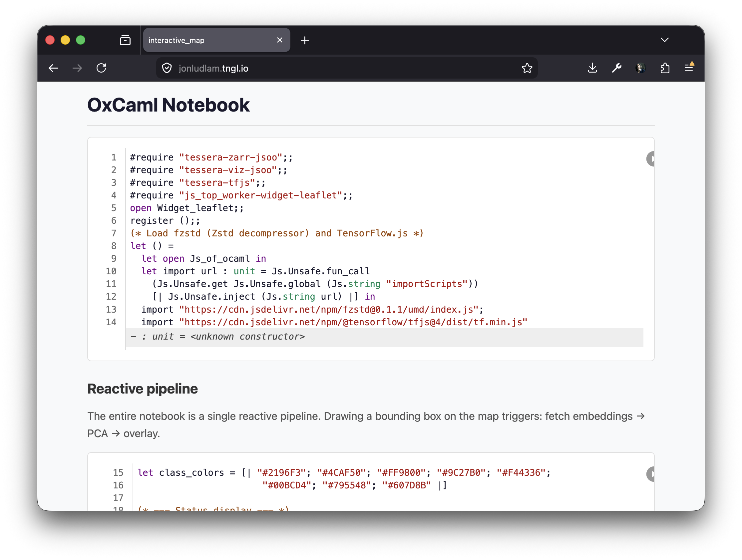The width and height of the screenshot is (742, 560).
Task: Run the first code cell
Action: pos(651,158)
